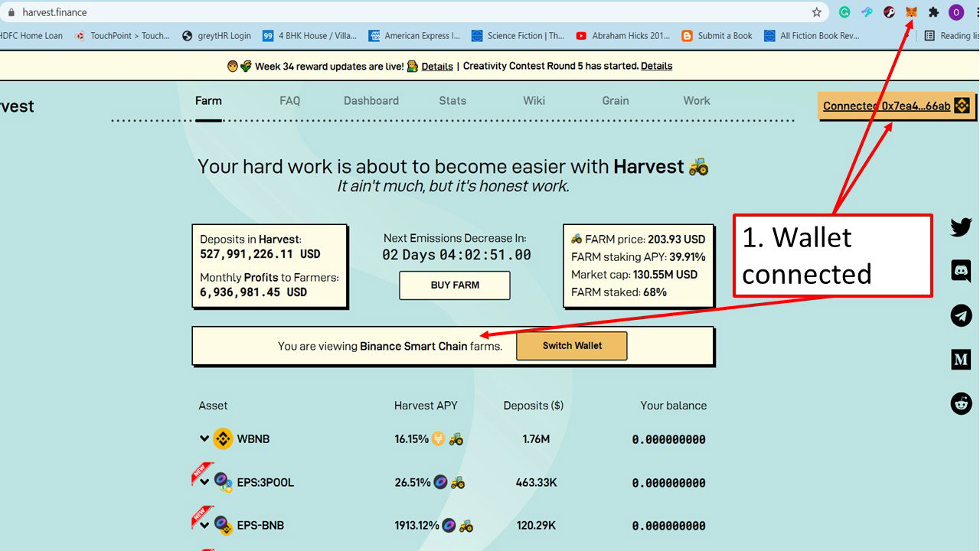Open the Twitter social link icon
The height and width of the screenshot is (551, 980).
pos(961,227)
